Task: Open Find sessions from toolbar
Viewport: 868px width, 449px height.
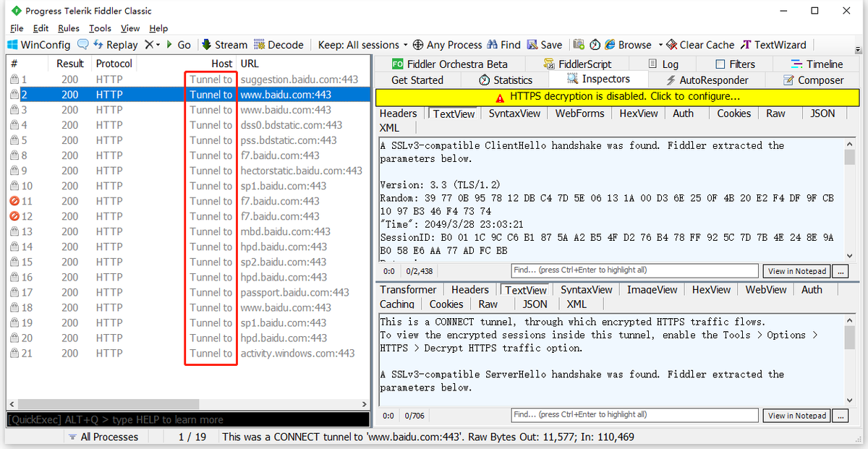Action: pos(504,45)
